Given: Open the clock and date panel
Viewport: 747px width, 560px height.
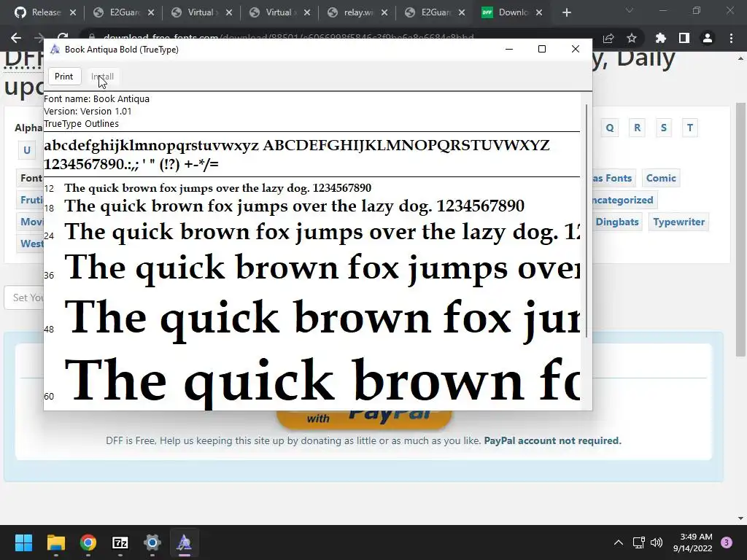Looking at the screenshot, I should click(693, 542).
